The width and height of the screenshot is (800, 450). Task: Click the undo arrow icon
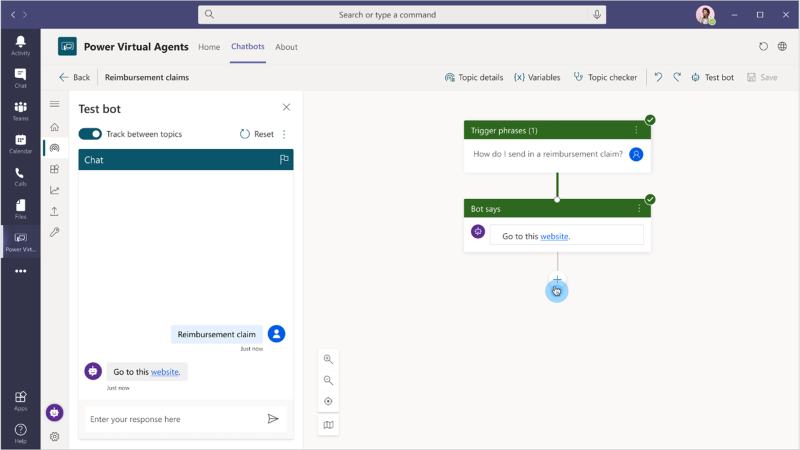(658, 77)
